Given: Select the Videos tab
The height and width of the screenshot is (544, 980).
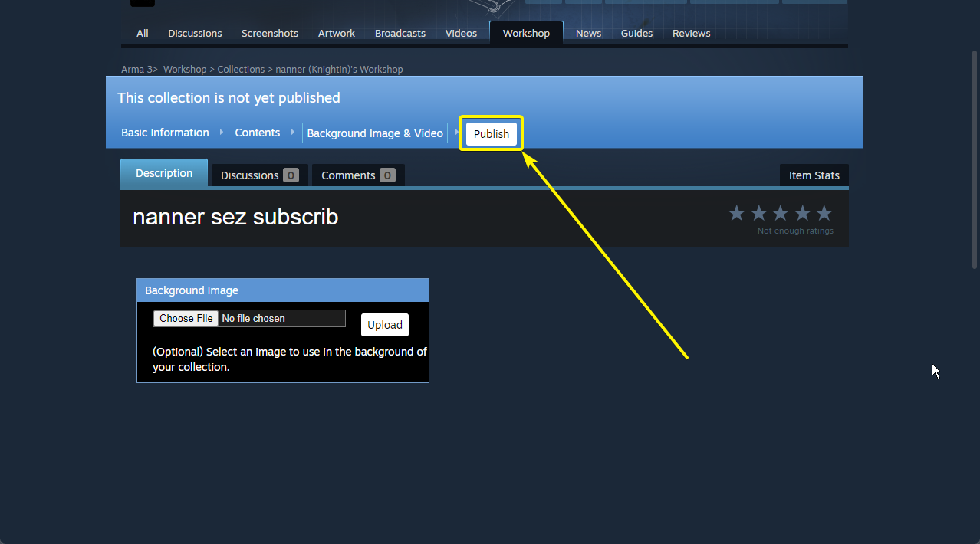Looking at the screenshot, I should [461, 33].
